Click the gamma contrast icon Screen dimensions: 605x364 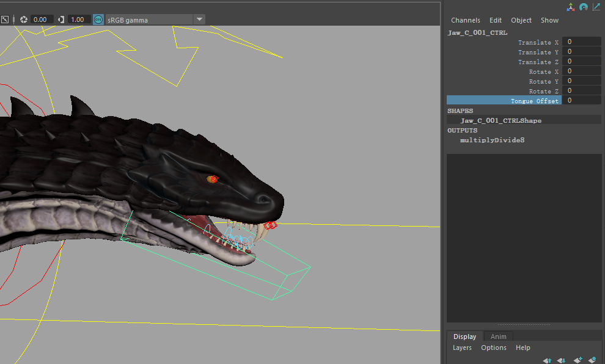[61, 20]
